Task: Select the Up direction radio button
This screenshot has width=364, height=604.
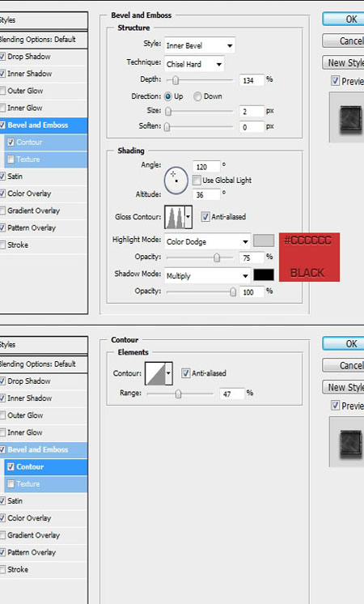Action: click(x=168, y=96)
